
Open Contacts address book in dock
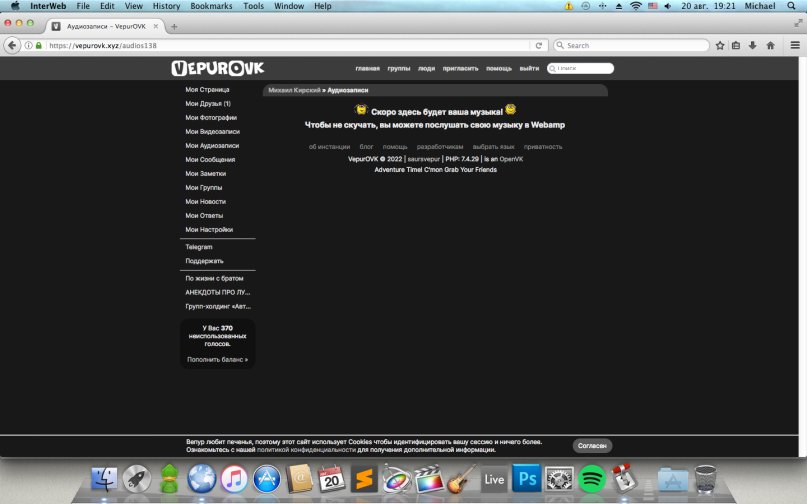[x=299, y=479]
